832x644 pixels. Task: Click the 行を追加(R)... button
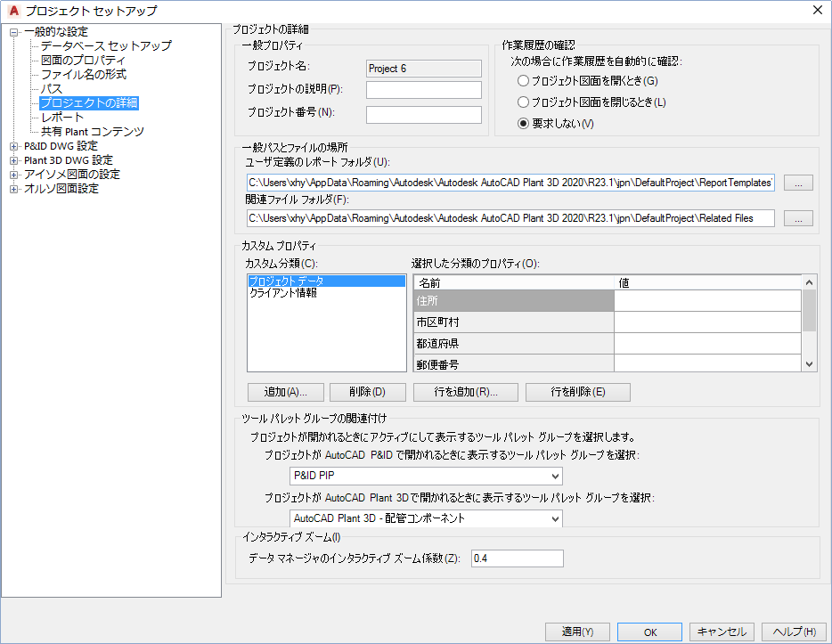pos(466,392)
